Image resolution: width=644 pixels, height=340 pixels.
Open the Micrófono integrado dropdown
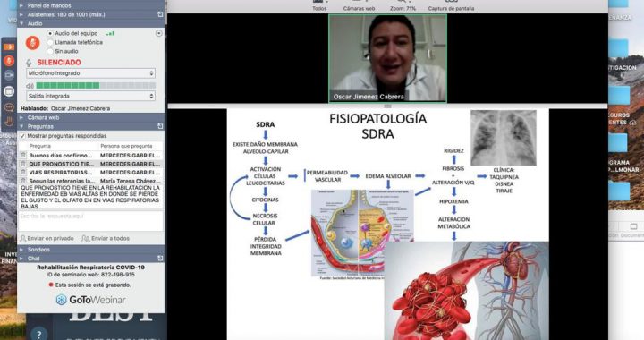click(90, 73)
